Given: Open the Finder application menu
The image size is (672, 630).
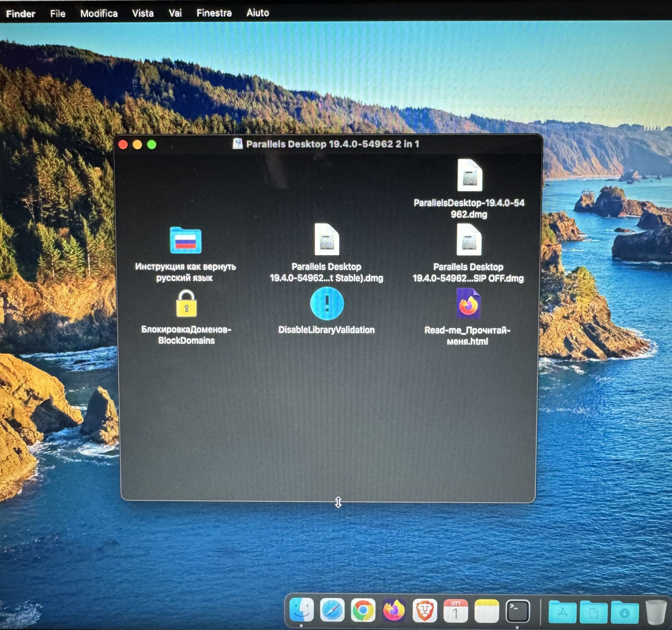Looking at the screenshot, I should pyautogui.click(x=21, y=14).
